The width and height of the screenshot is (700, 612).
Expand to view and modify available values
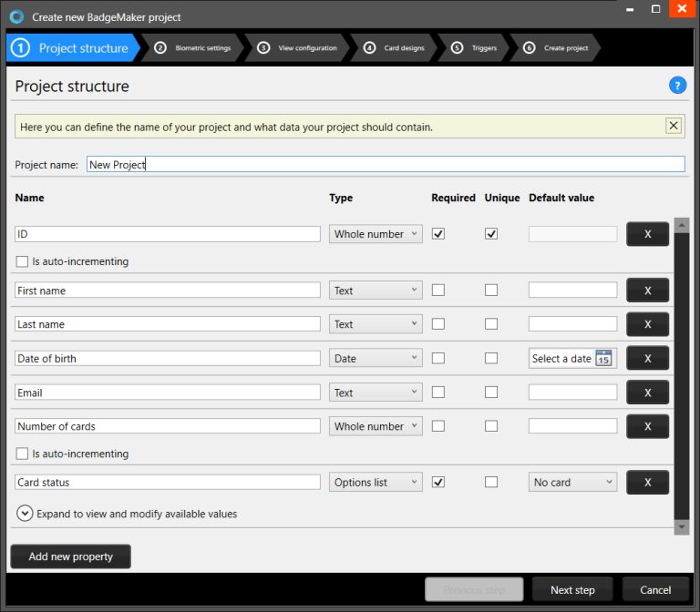pyautogui.click(x=25, y=514)
